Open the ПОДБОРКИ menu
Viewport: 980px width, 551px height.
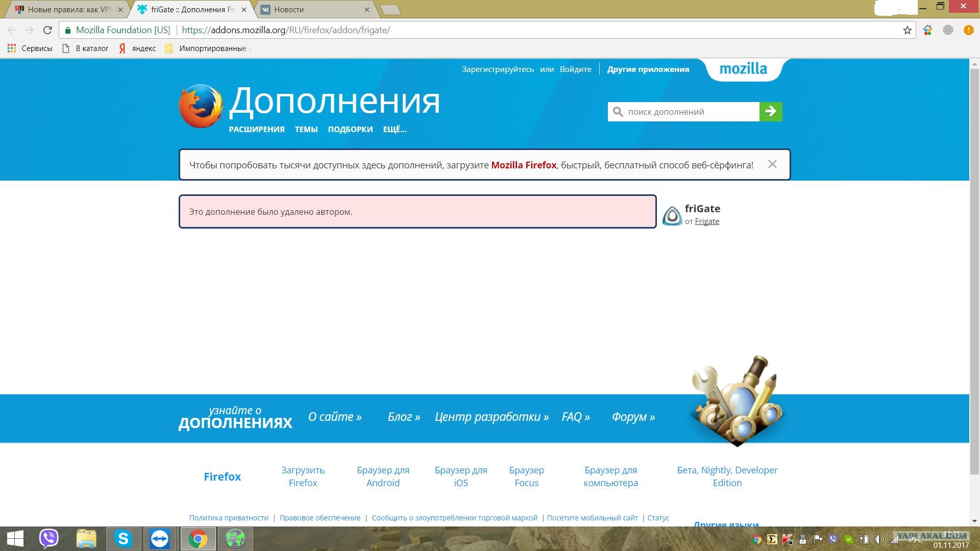350,130
